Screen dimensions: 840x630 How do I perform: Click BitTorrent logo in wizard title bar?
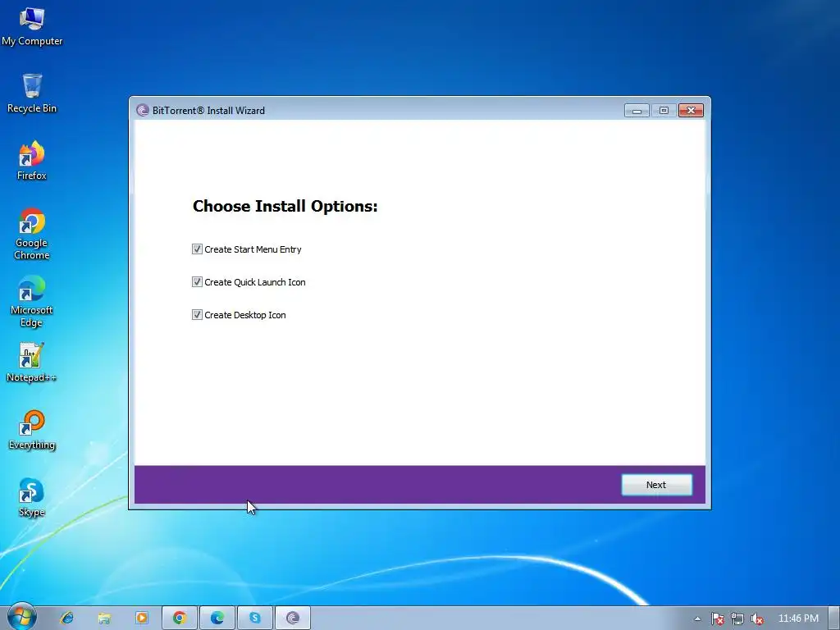pos(142,111)
